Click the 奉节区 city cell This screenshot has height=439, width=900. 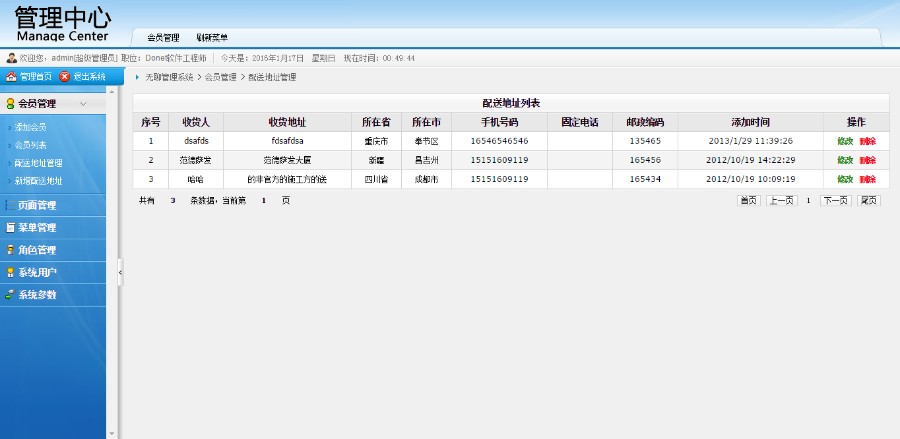(x=426, y=141)
